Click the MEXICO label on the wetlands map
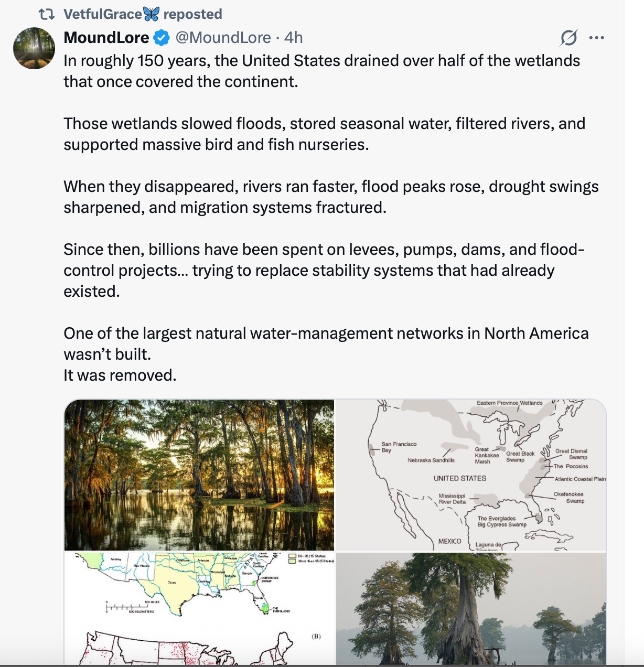Screen dimensions: 644x667 click(x=449, y=541)
